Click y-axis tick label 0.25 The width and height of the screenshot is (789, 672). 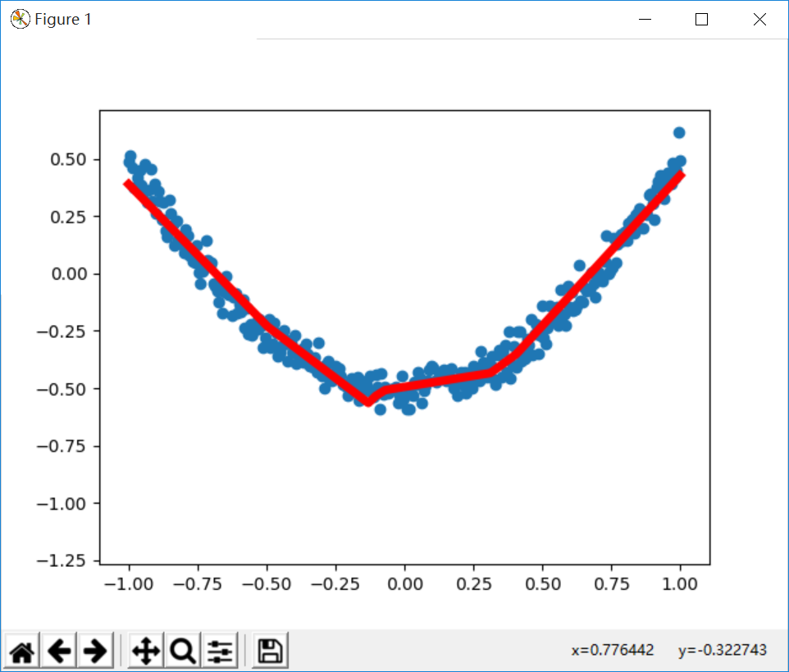click(68, 217)
